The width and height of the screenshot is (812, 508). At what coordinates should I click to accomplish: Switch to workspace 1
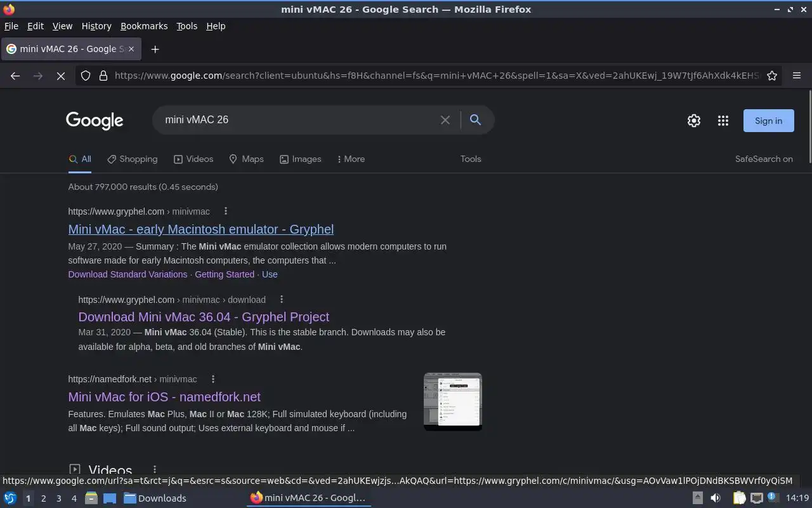click(x=28, y=498)
